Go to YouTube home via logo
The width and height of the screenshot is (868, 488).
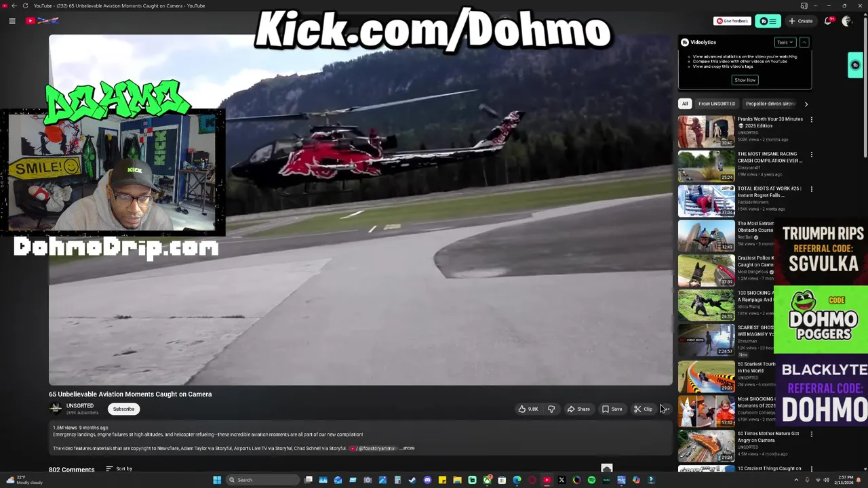(x=42, y=21)
